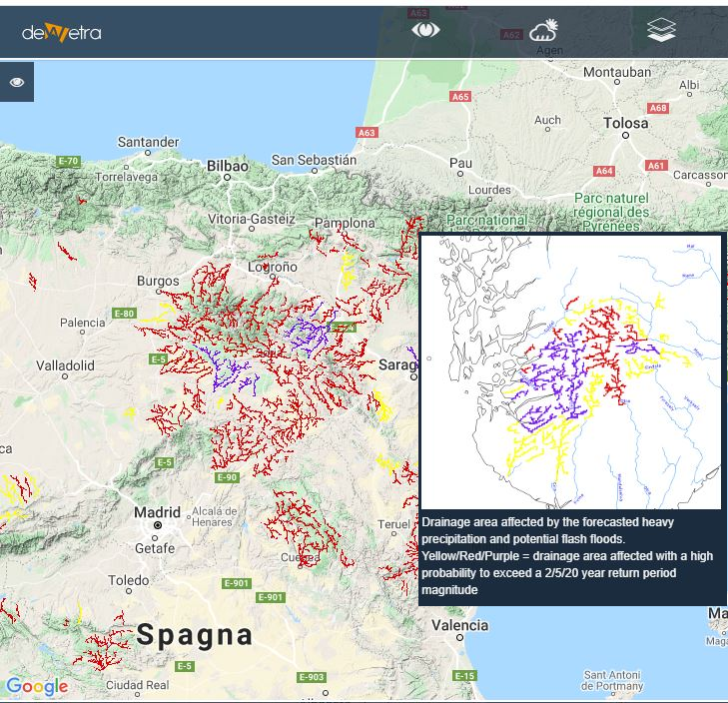The height and width of the screenshot is (703, 728).
Task: Open the weather forecast cloud icon
Action: [543, 30]
